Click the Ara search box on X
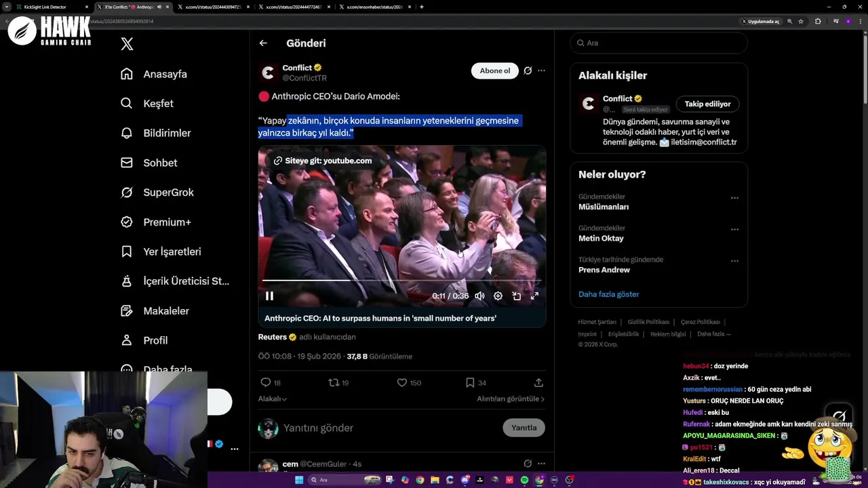 tap(658, 43)
